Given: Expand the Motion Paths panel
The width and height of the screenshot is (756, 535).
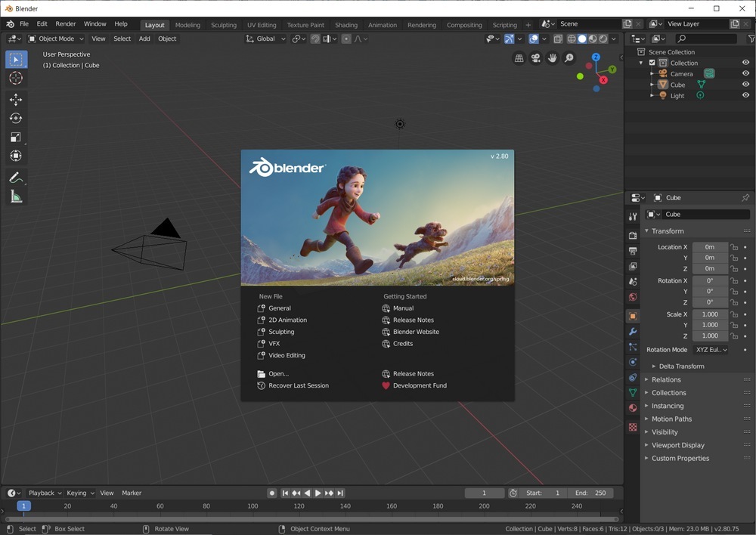Looking at the screenshot, I should (671, 419).
